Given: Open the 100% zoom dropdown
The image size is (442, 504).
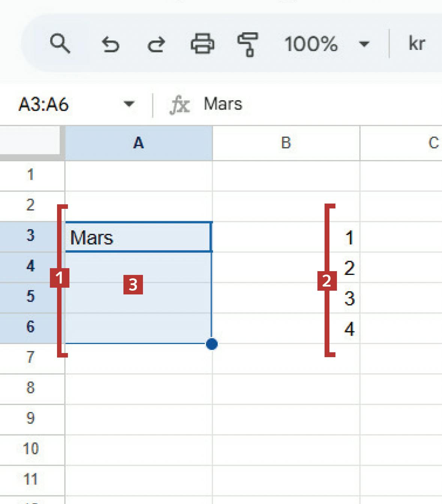Looking at the screenshot, I should click(x=326, y=44).
